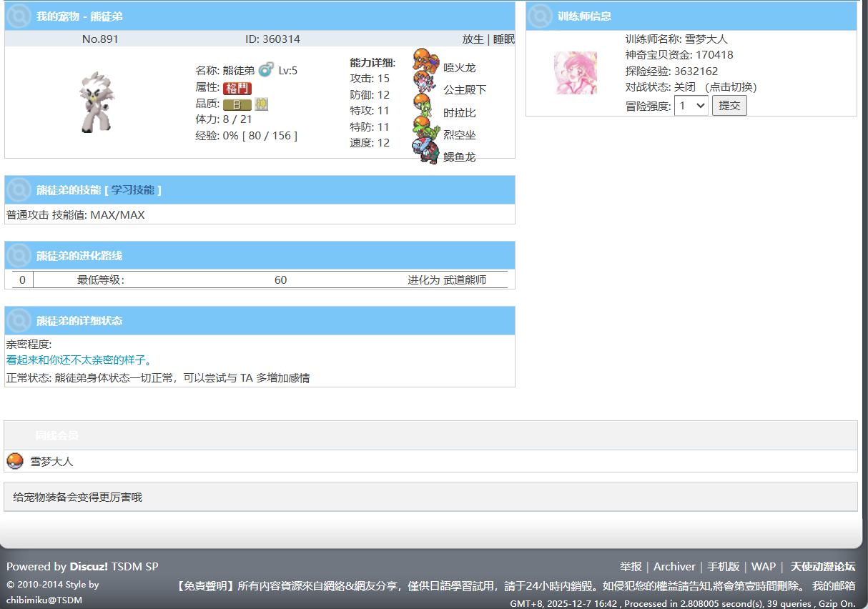Image resolution: width=868 pixels, height=609 pixels.
Task: Pick the 鲤鱼龙 pet sprite icon
Action: pyautogui.click(x=426, y=152)
